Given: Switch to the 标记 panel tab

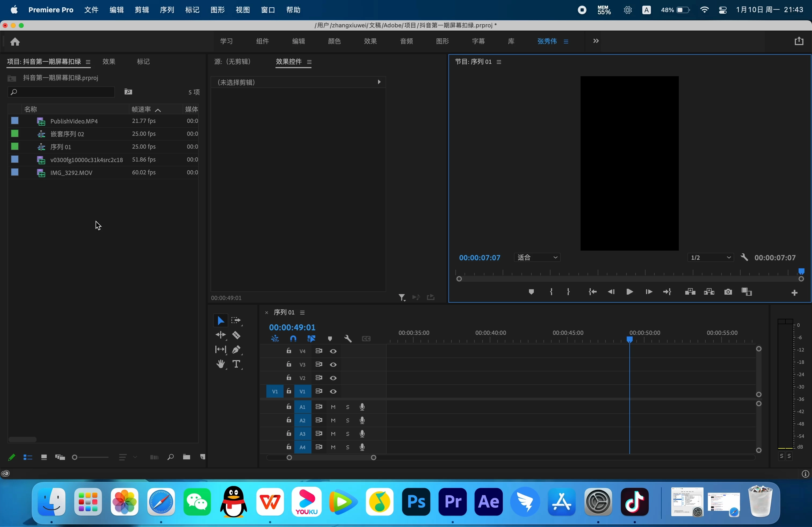Looking at the screenshot, I should click(143, 62).
